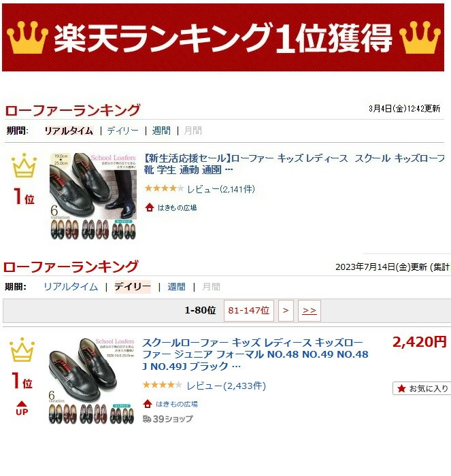This screenshot has height=476, width=451.
Task: Add the item via the お気に入り star button
Action: point(422,388)
